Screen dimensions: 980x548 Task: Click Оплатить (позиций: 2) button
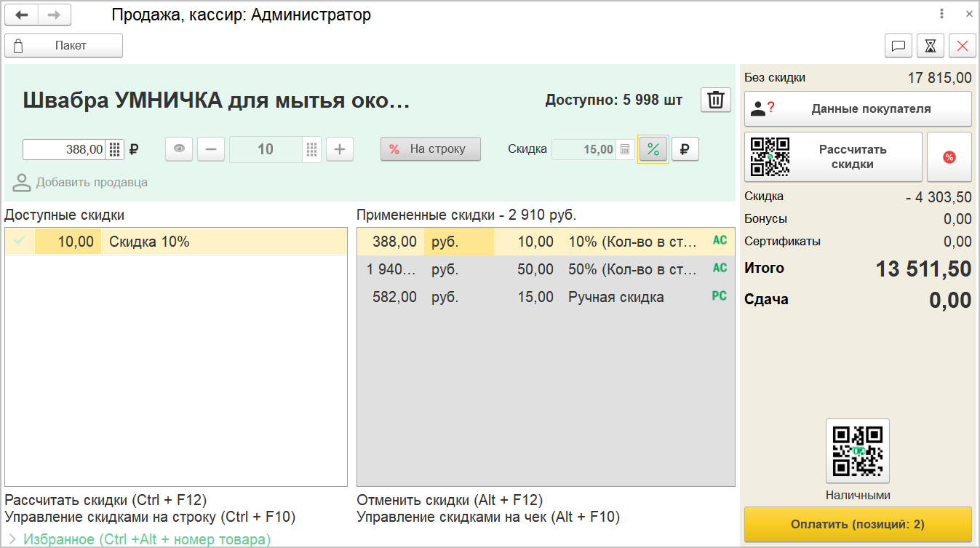click(858, 525)
